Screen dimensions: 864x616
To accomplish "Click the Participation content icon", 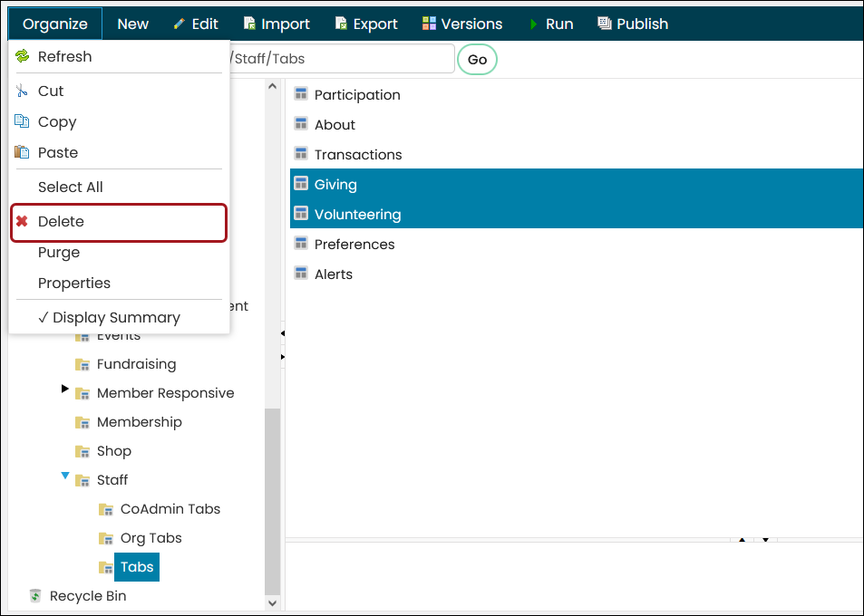I will coord(301,93).
